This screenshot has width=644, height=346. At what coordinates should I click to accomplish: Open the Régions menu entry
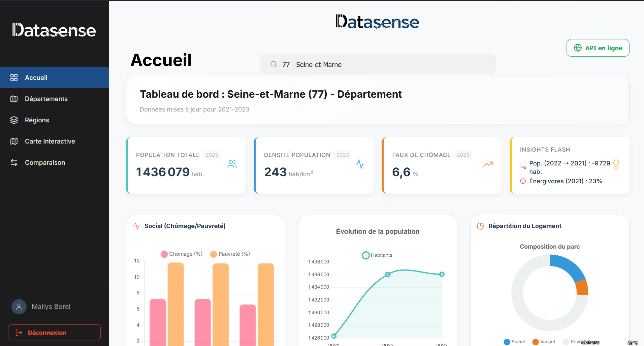point(55,120)
